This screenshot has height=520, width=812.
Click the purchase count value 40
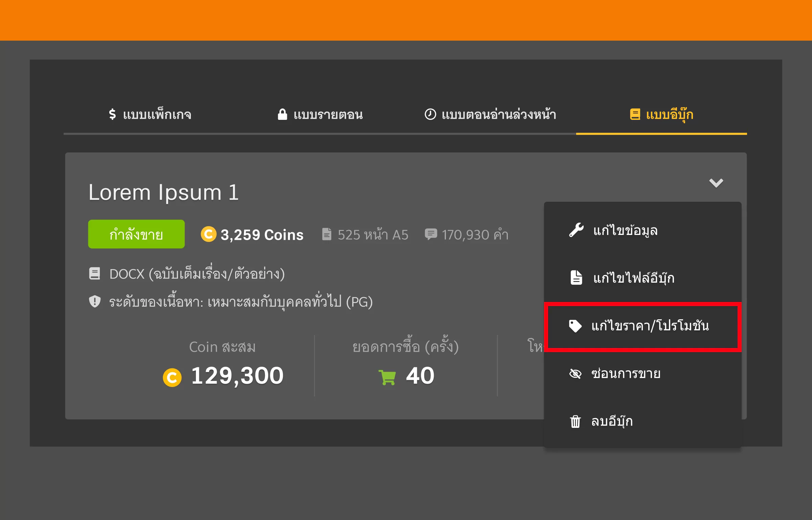(x=420, y=376)
